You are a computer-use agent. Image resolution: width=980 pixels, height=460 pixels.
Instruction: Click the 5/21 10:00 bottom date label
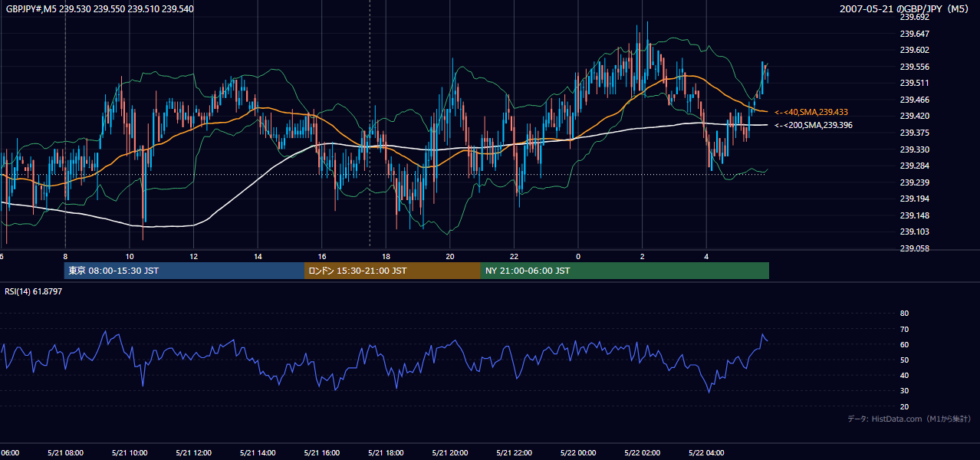(x=130, y=453)
